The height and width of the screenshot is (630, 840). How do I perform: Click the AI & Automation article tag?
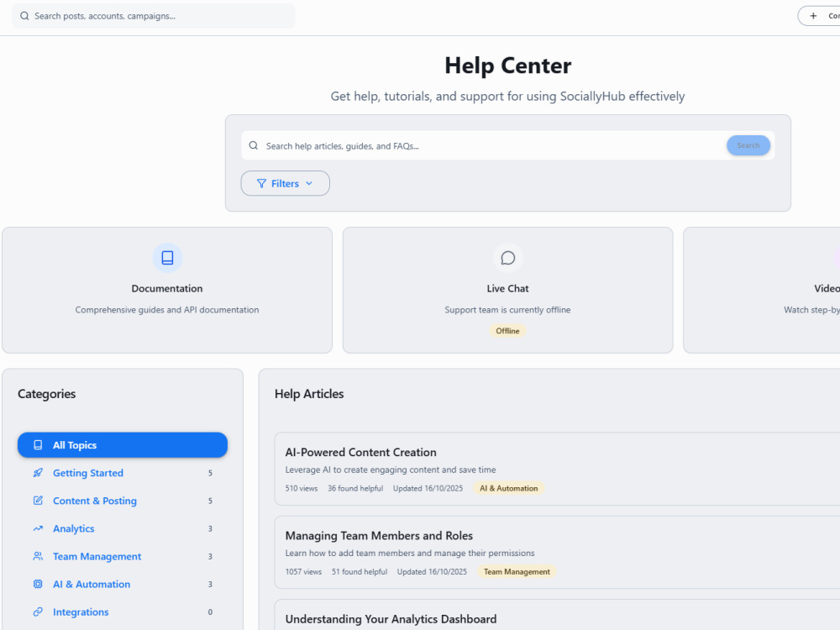pyautogui.click(x=509, y=489)
